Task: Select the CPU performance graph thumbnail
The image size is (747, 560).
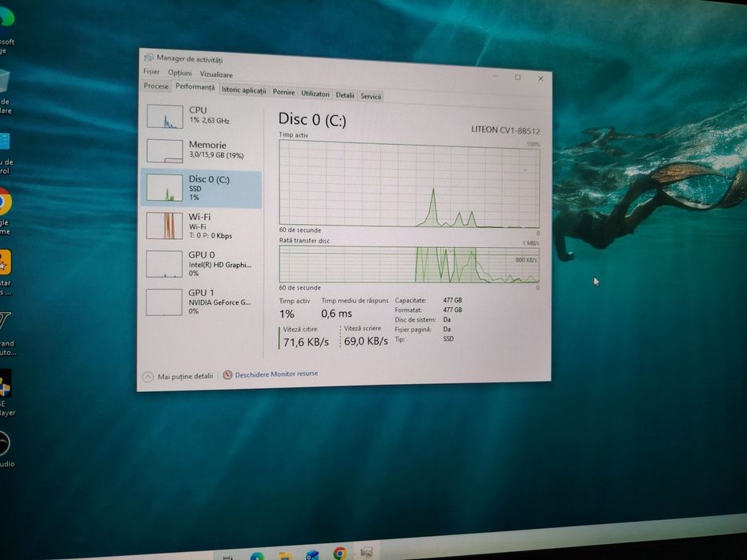Action: click(164, 117)
